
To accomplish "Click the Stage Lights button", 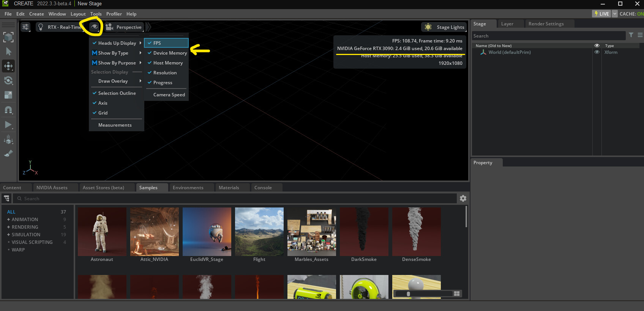I will click(x=444, y=27).
